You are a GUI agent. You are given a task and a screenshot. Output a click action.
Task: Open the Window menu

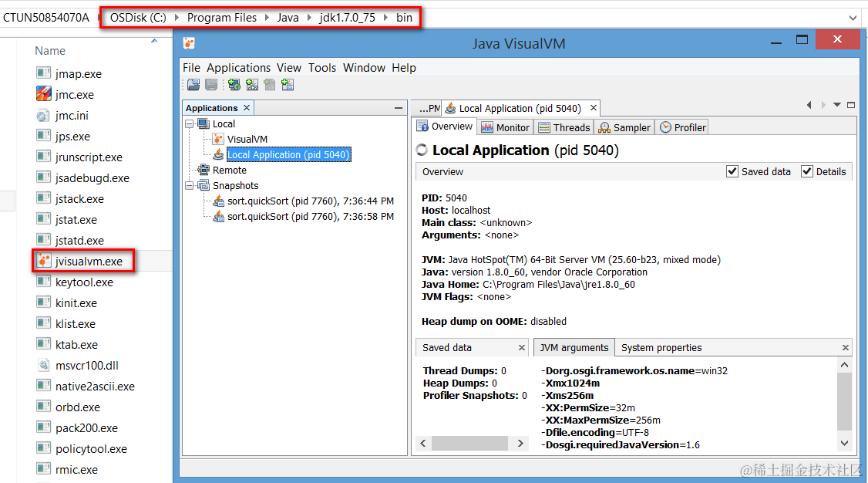coord(364,68)
